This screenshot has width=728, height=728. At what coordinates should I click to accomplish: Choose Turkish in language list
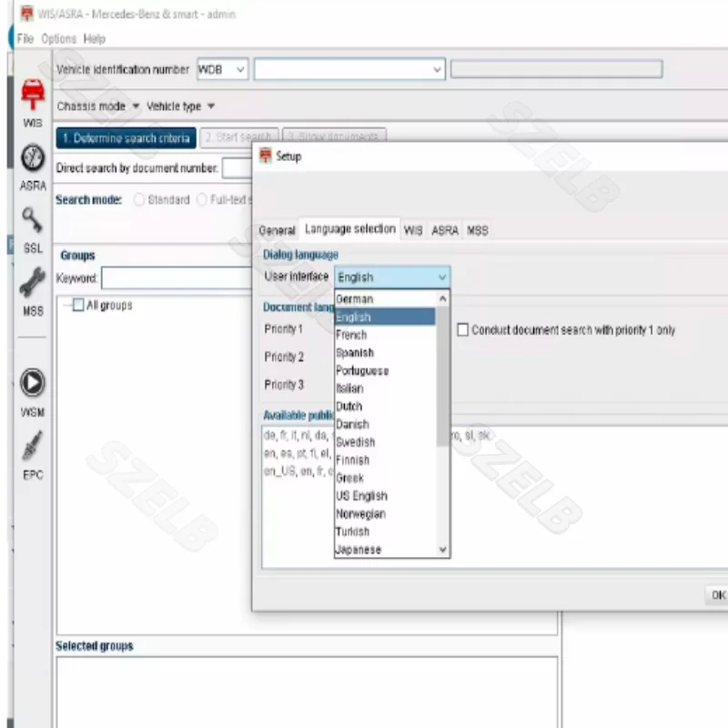pyautogui.click(x=385, y=531)
